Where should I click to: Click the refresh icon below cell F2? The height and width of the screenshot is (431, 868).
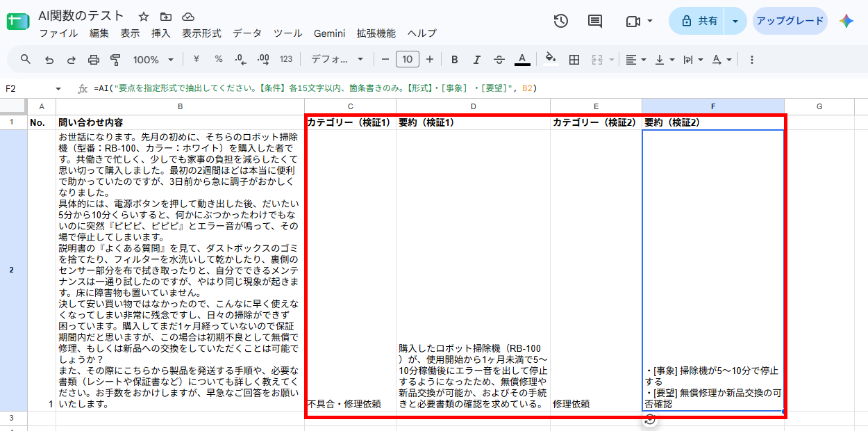click(650, 418)
